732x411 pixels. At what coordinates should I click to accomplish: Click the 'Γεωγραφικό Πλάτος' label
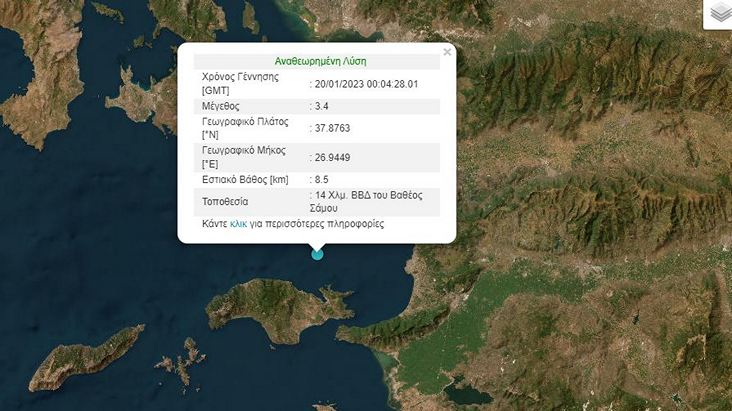click(x=246, y=122)
